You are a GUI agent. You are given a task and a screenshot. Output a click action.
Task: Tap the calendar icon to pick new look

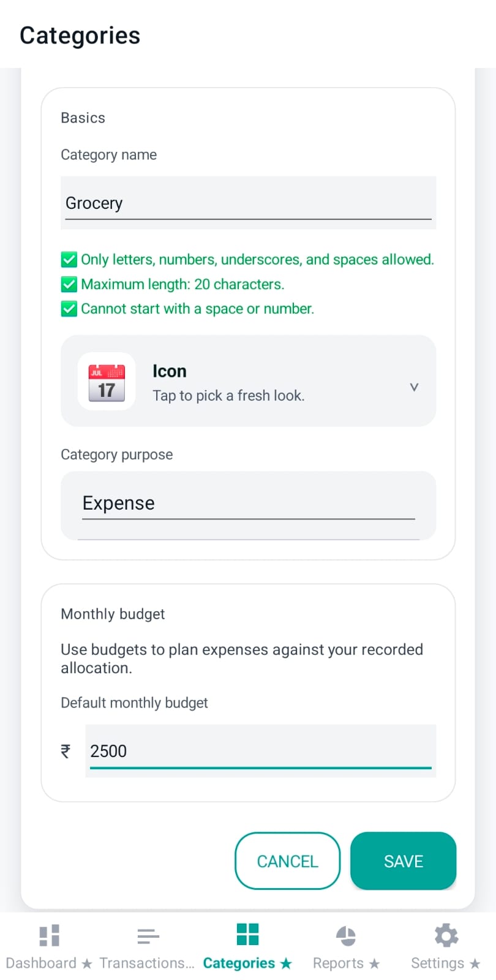[x=106, y=381]
